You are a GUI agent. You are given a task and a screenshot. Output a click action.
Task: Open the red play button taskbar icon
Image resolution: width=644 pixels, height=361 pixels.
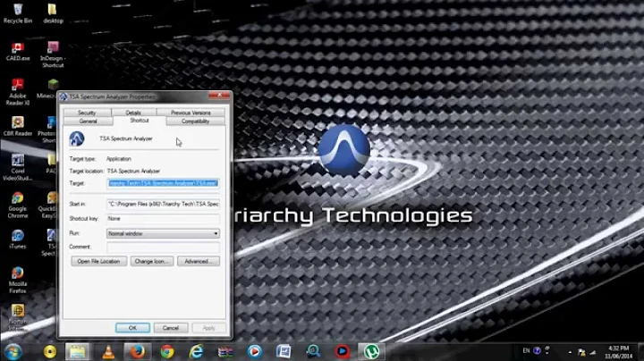coord(342,351)
